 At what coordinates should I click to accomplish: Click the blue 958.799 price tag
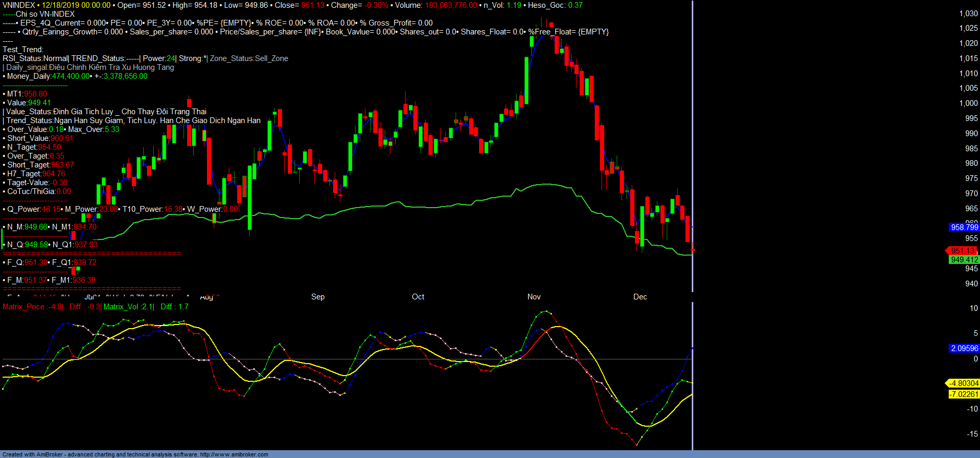[x=964, y=227]
